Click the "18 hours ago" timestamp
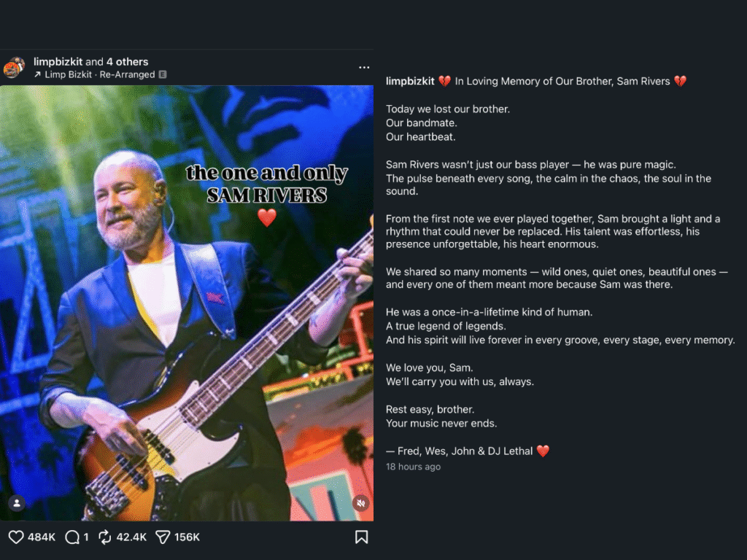Screen dimensions: 747x560 (413, 467)
